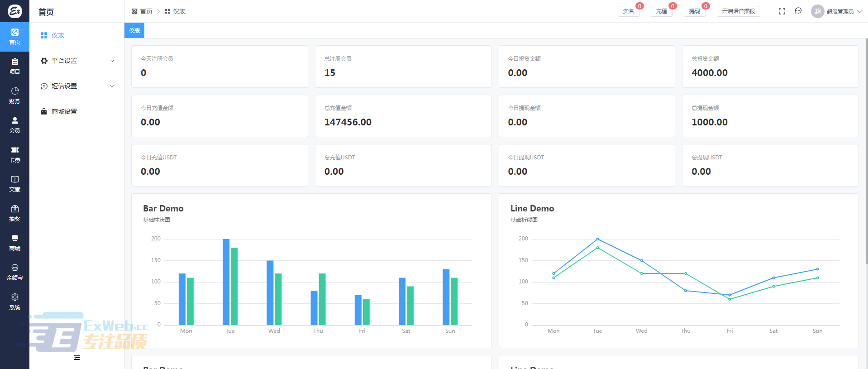Open the 会员 members sidebar icon

click(14, 125)
